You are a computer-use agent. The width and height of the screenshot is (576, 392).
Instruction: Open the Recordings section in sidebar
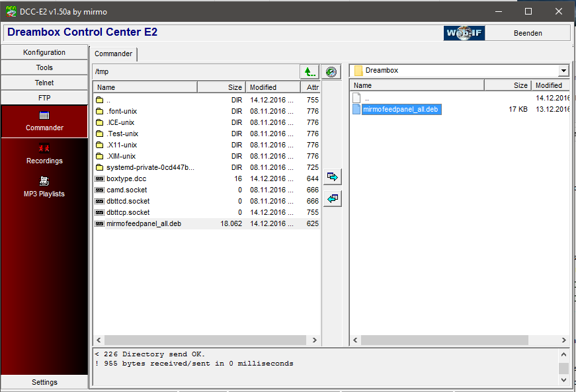tap(44, 153)
